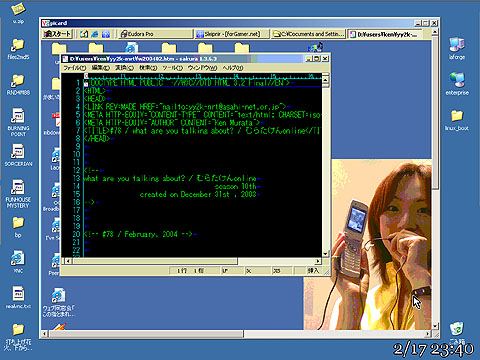Click 'season 10th' comment text
The width and height of the screenshot is (480, 360).
(235, 187)
